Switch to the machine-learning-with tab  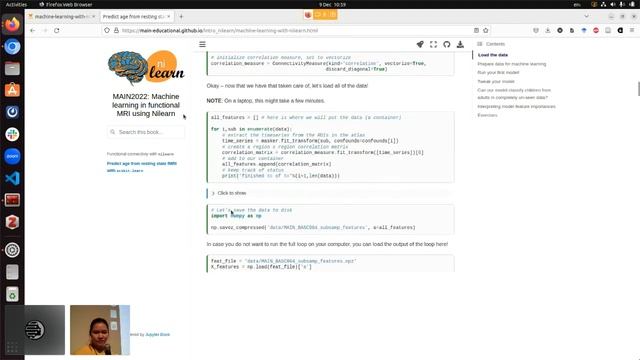pyautogui.click(x=62, y=16)
